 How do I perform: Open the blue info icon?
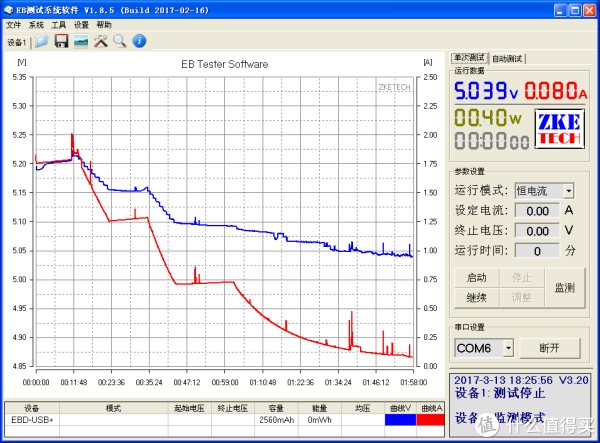(x=139, y=41)
